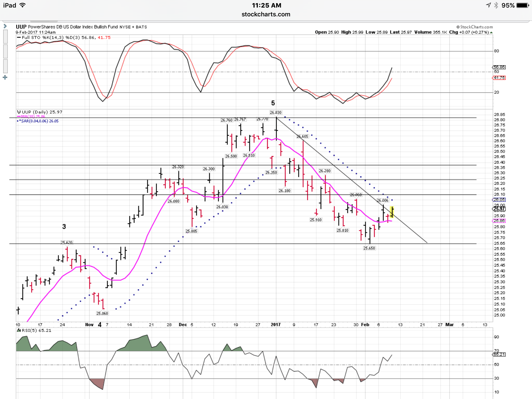Tap the RSI(5) panel label icon
Screen dimensions: 532x399
[19, 330]
